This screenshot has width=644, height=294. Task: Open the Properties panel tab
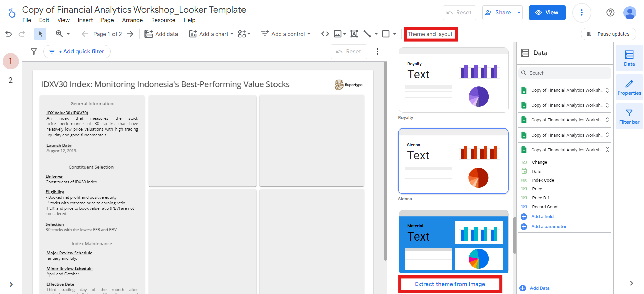pyautogui.click(x=629, y=87)
